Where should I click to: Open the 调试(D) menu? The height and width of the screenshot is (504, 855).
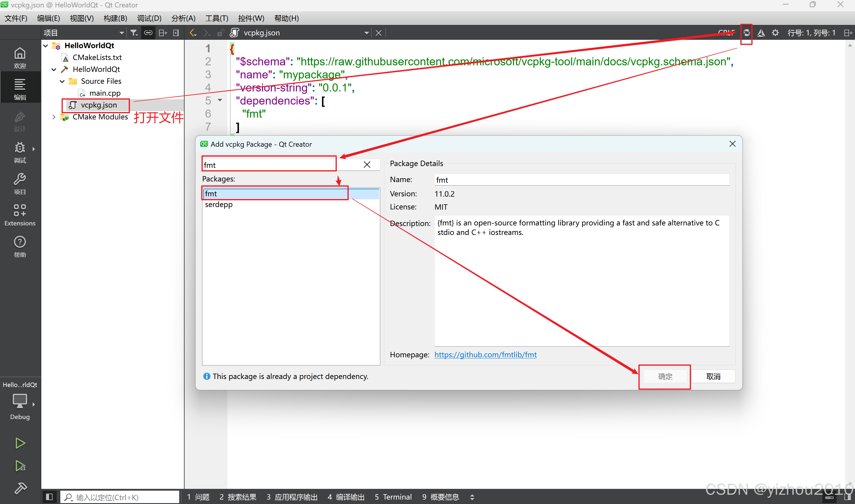coord(149,18)
